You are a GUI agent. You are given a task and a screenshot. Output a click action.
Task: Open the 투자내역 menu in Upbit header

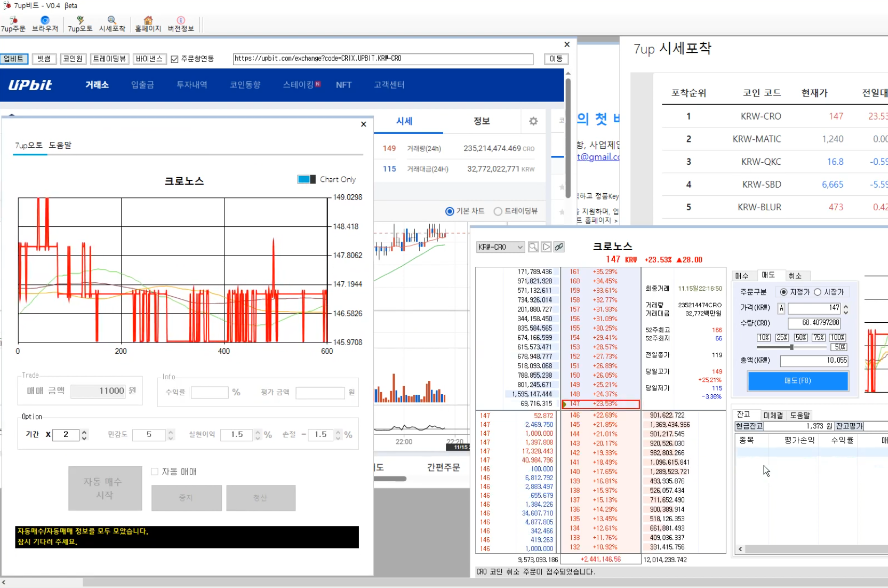pyautogui.click(x=192, y=85)
